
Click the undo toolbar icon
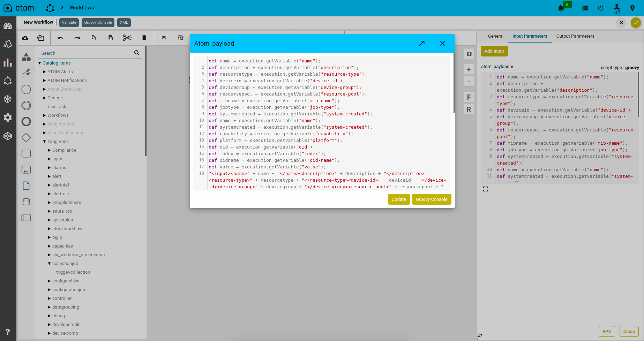click(60, 38)
